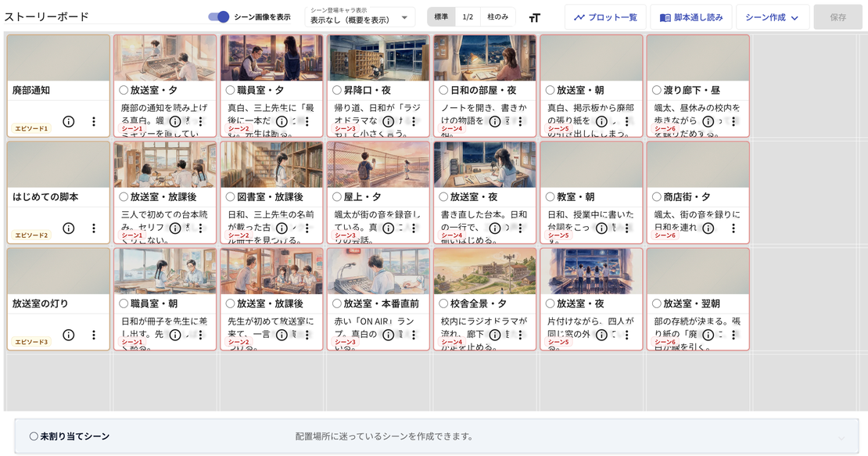Open three-dot menu on 渡り廊下・昼 scene

pos(733,121)
